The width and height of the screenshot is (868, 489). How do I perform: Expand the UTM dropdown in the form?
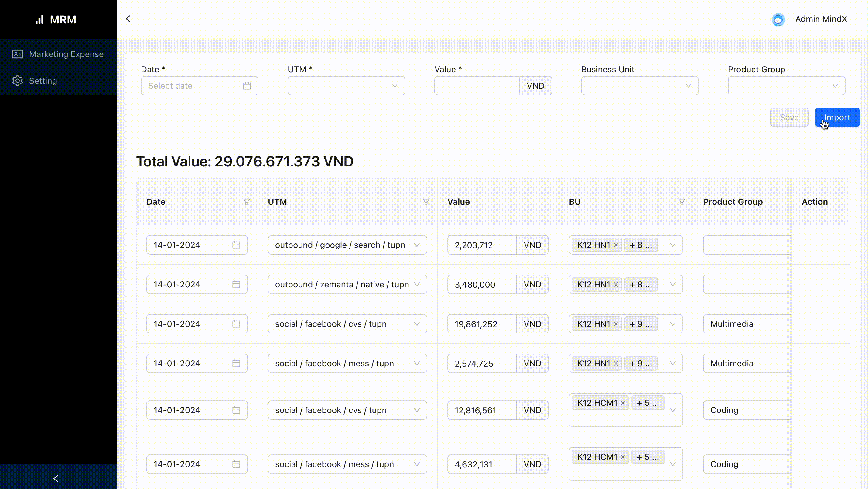pos(346,86)
